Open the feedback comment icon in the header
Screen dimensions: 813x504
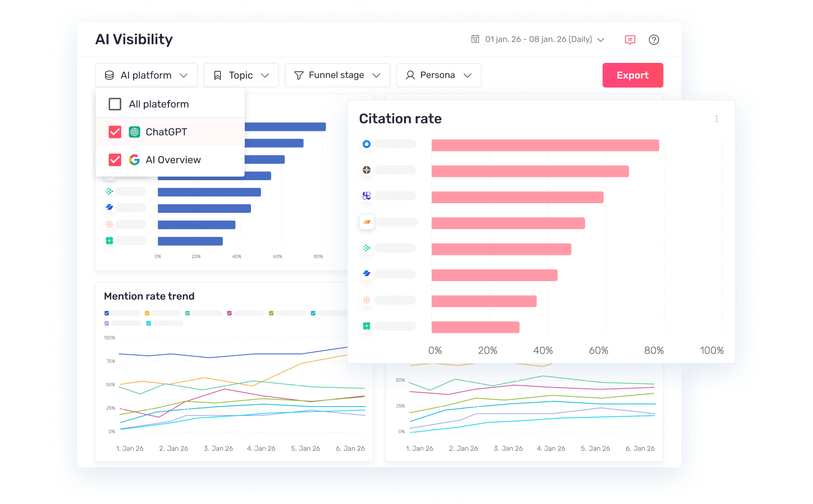[629, 39]
